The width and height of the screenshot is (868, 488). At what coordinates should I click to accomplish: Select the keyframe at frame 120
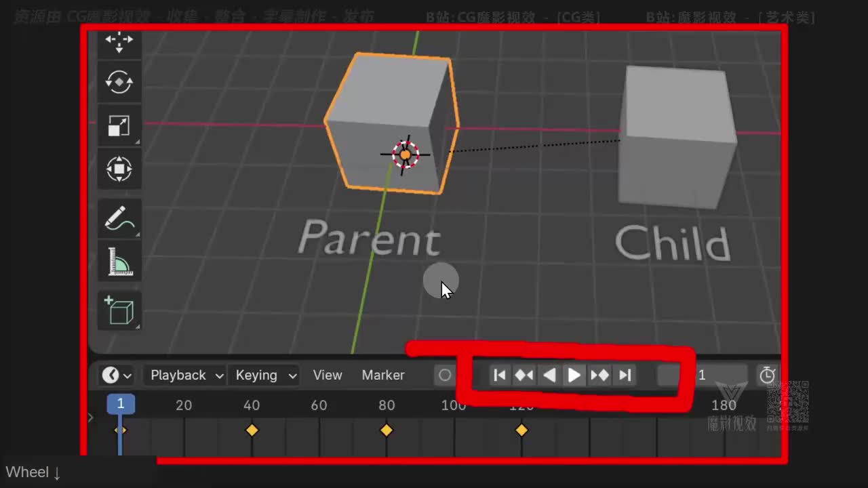[521, 430]
